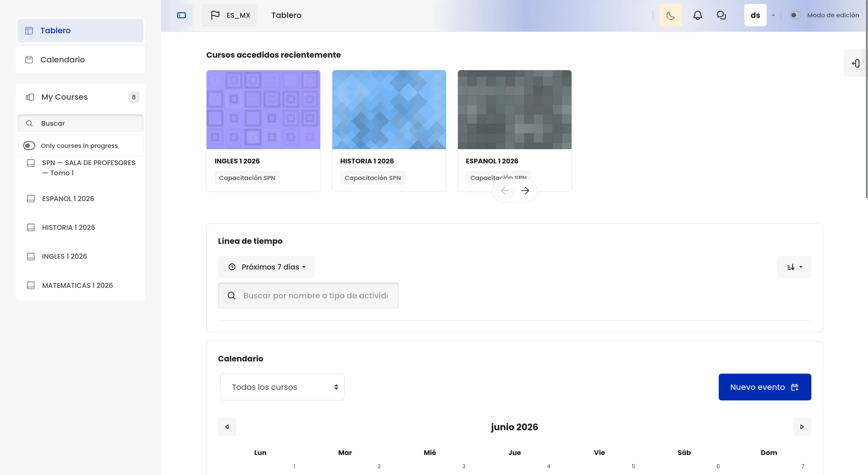Click the book icon beside MATEMATICAS 1 2026

[x=31, y=285]
